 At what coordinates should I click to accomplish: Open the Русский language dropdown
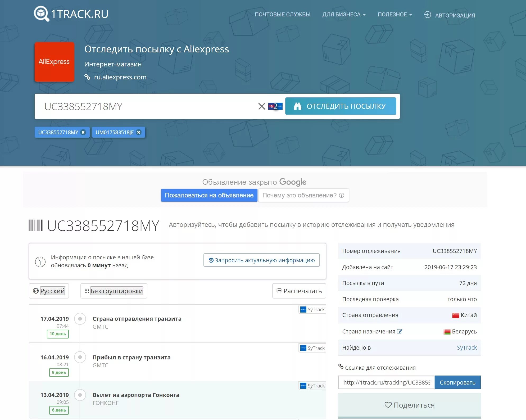(x=49, y=291)
